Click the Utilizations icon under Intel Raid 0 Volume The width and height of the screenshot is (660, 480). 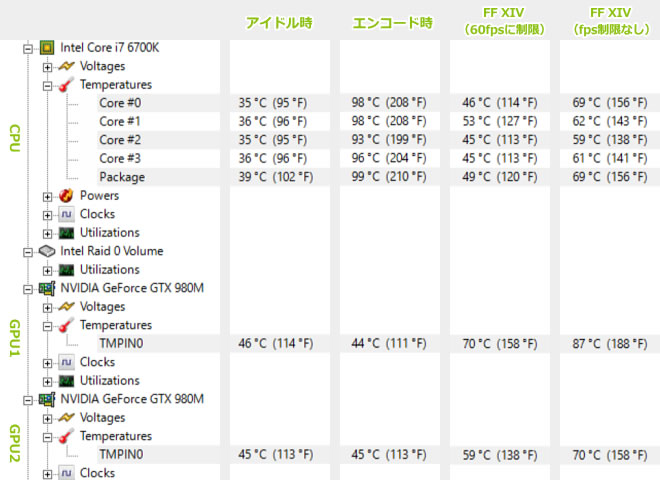click(66, 269)
